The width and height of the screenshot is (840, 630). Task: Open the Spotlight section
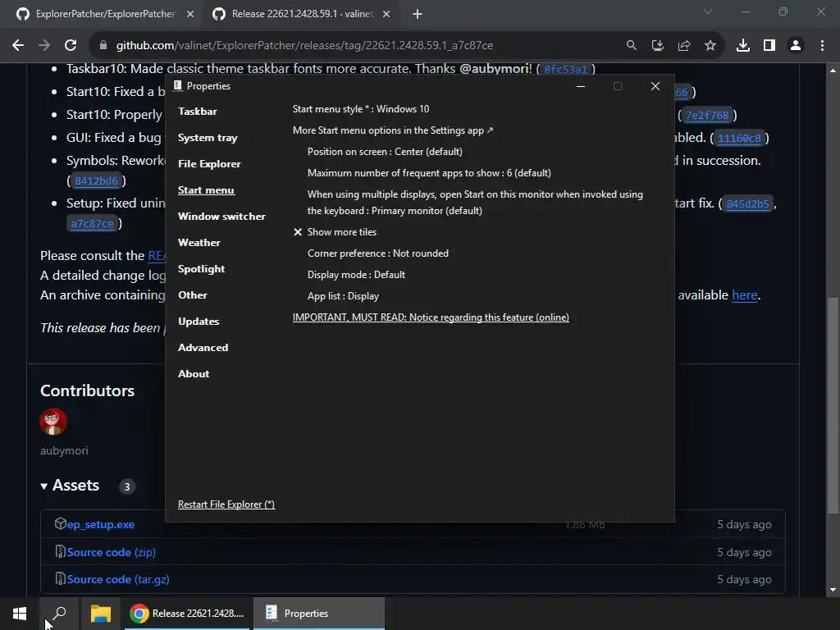(x=202, y=269)
